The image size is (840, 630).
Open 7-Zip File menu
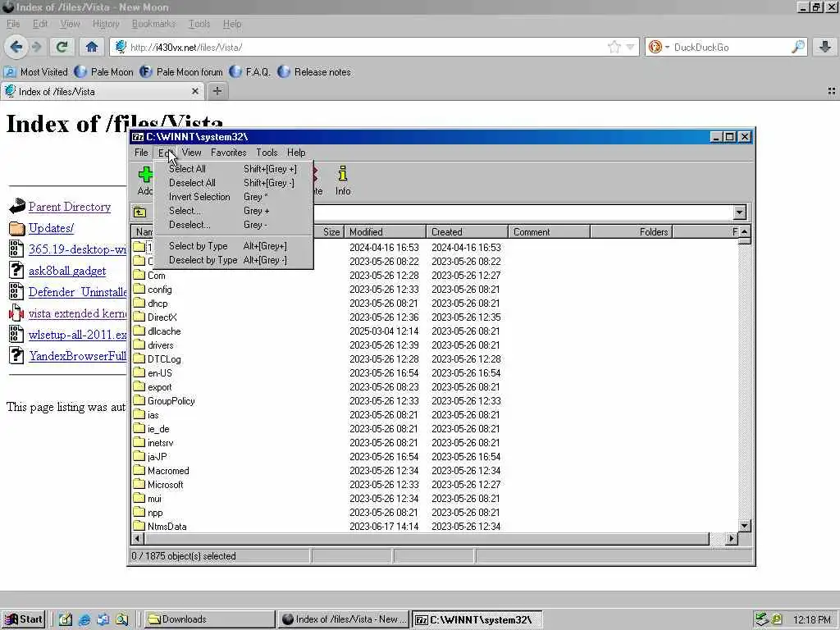click(141, 153)
